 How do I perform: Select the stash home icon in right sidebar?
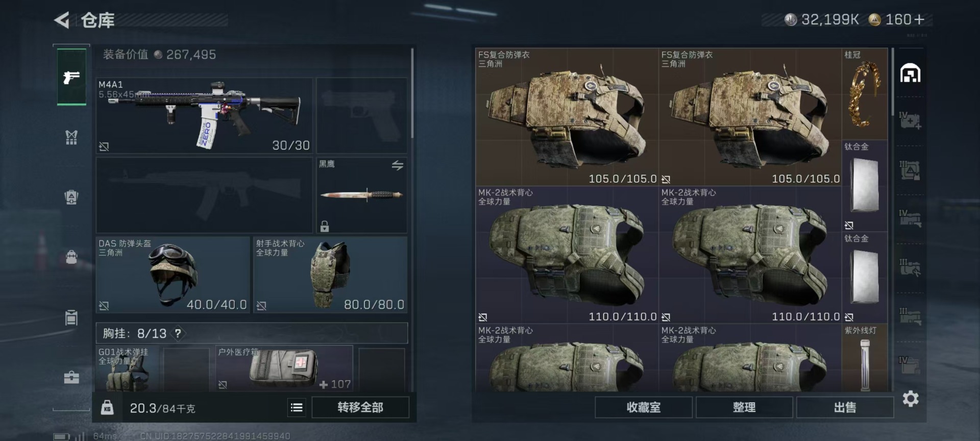tap(910, 73)
